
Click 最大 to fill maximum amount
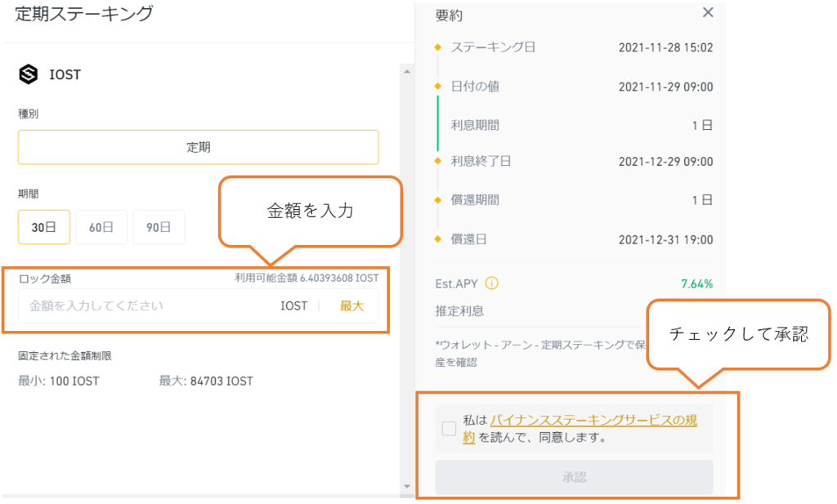click(351, 306)
